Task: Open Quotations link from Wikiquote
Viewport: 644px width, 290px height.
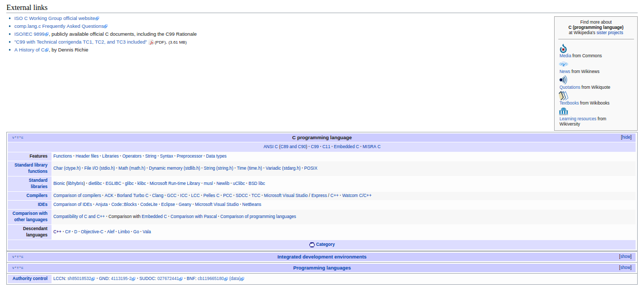Action: tap(570, 87)
